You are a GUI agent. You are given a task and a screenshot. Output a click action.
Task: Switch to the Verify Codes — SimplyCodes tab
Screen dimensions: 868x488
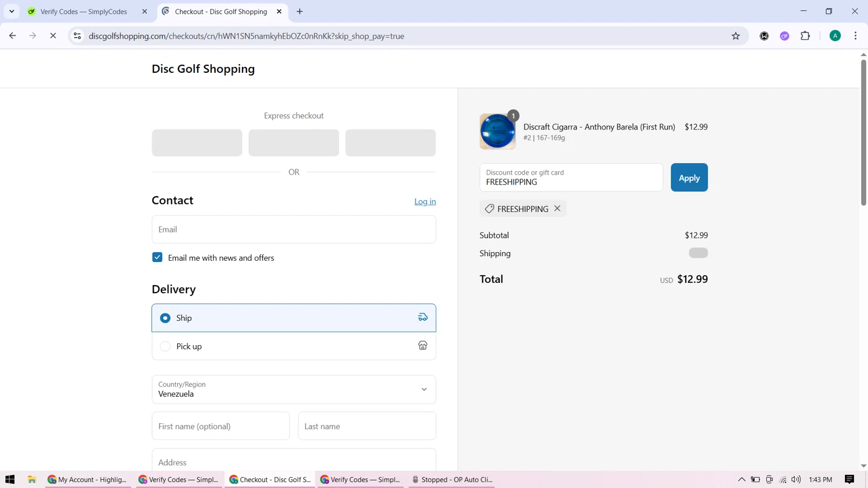tap(84, 12)
